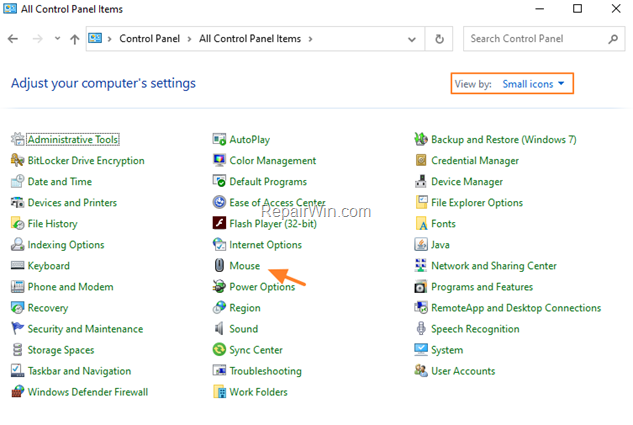Open the Taskbar and Navigation link
This screenshot has height=425, width=633.
tap(79, 371)
